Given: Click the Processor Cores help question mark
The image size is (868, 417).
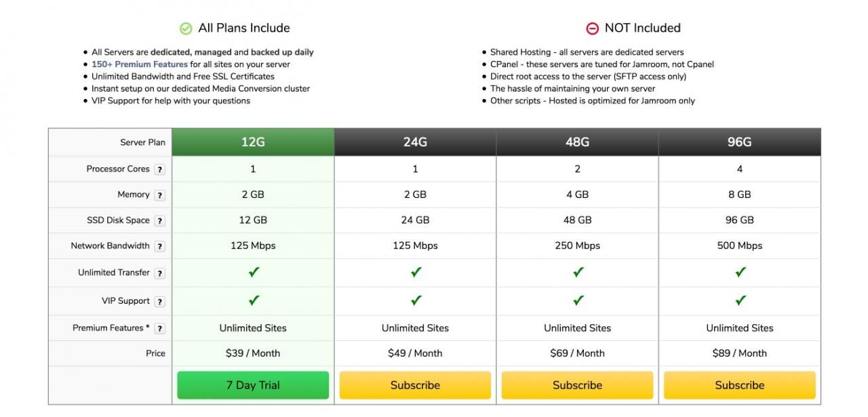Looking at the screenshot, I should 159,170.
